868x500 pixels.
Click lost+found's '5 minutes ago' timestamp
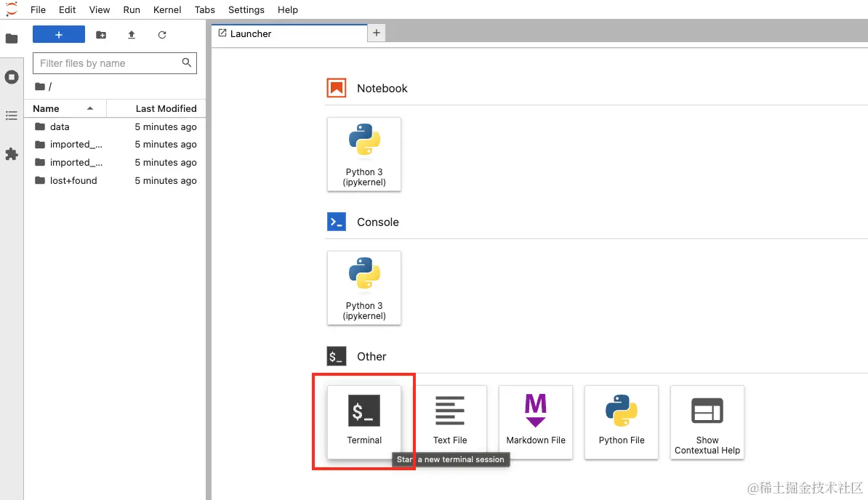tap(166, 180)
